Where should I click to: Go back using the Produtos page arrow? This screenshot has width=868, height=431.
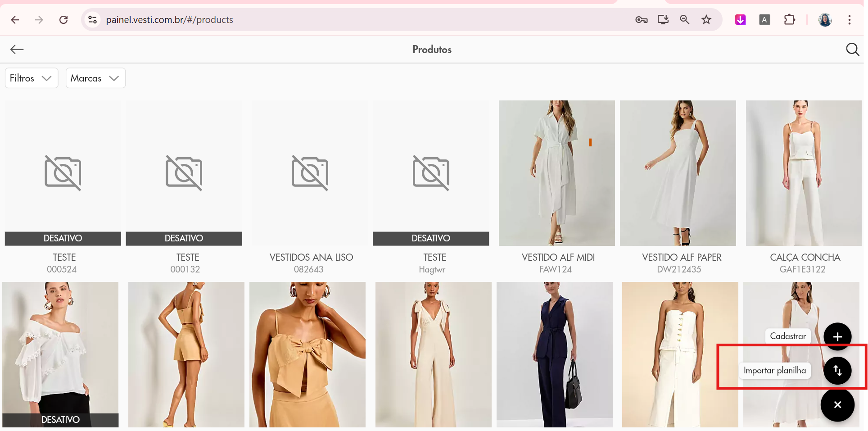tap(17, 50)
